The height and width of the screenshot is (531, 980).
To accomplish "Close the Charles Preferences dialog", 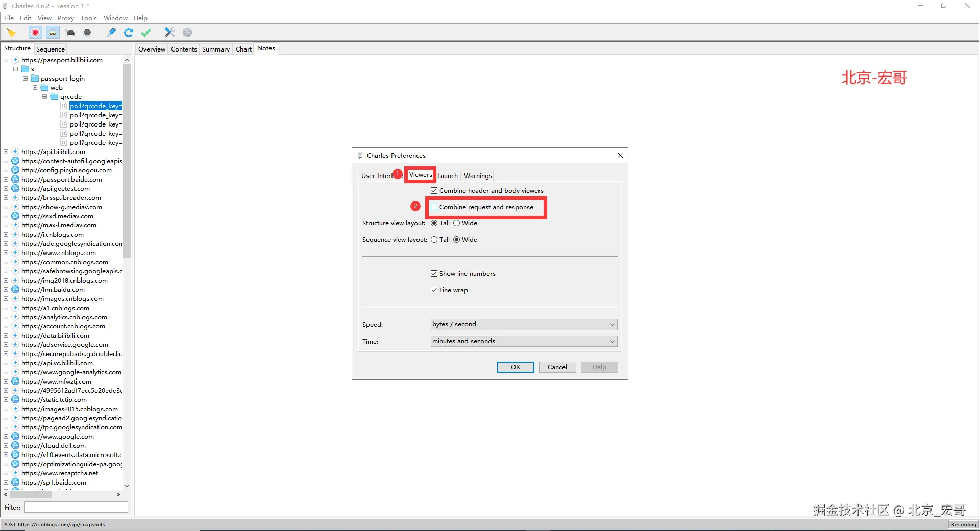I will [x=620, y=156].
